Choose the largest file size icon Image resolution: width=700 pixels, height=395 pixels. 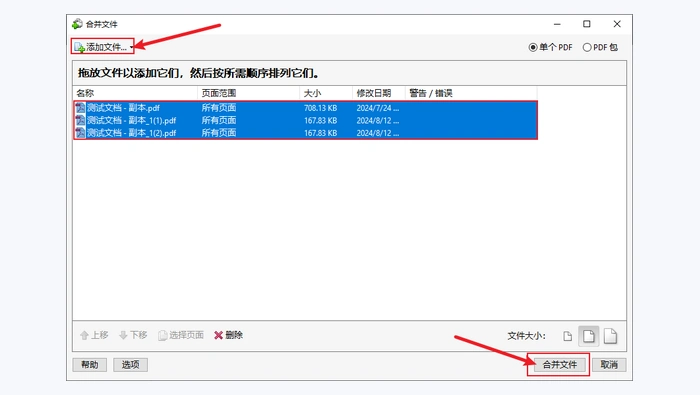pos(610,336)
